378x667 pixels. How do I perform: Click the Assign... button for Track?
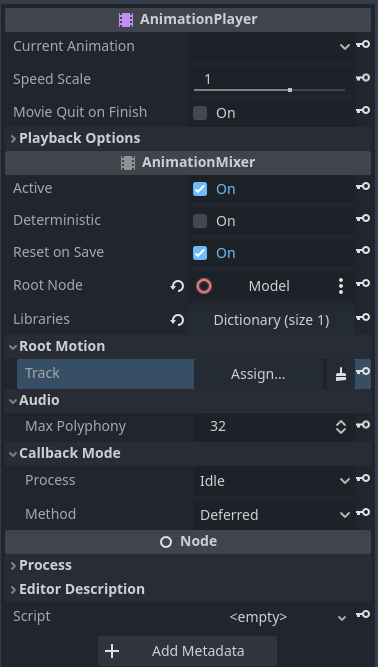(x=258, y=374)
